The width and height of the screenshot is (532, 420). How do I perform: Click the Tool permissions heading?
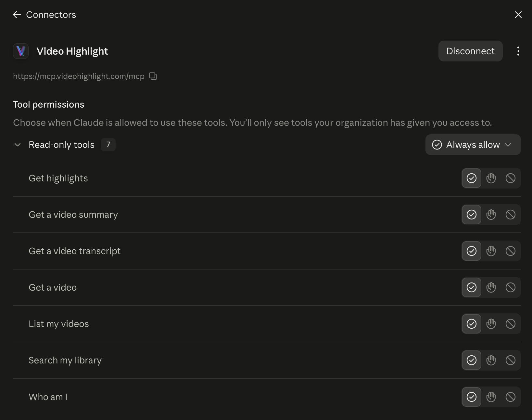(x=48, y=104)
